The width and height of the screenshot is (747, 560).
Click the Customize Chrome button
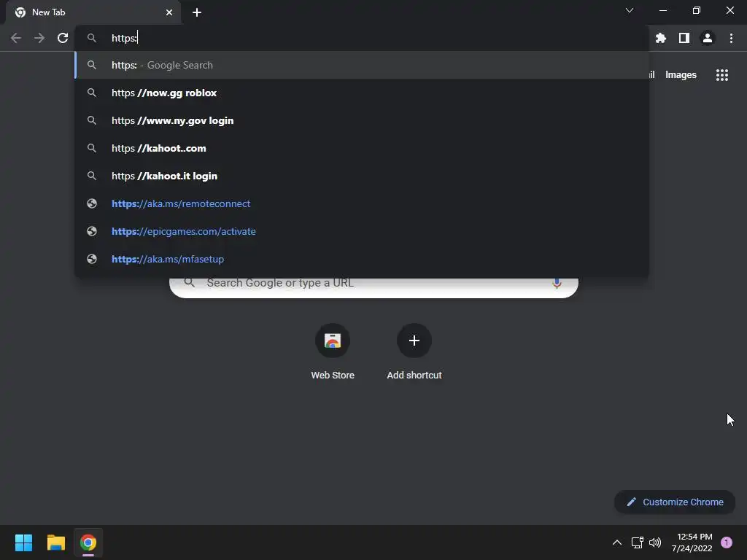pos(675,502)
